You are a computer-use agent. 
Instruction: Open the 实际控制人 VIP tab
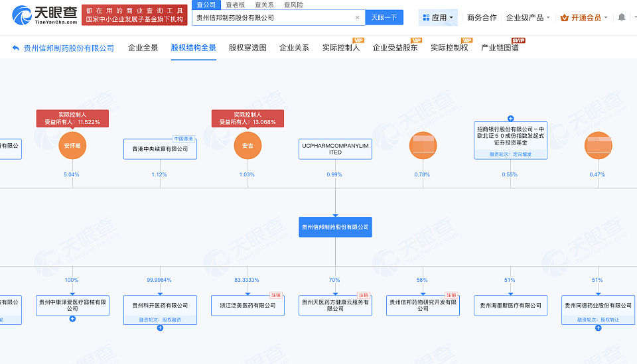pyautogui.click(x=341, y=48)
